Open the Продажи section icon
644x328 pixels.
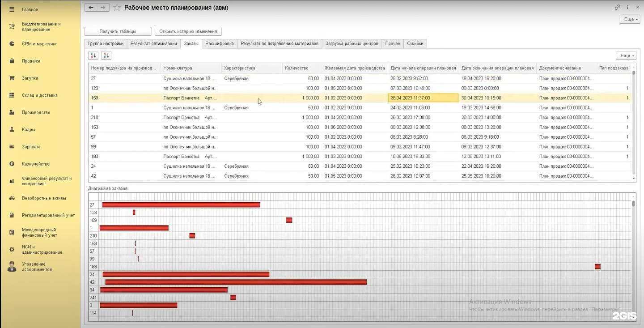click(12, 61)
